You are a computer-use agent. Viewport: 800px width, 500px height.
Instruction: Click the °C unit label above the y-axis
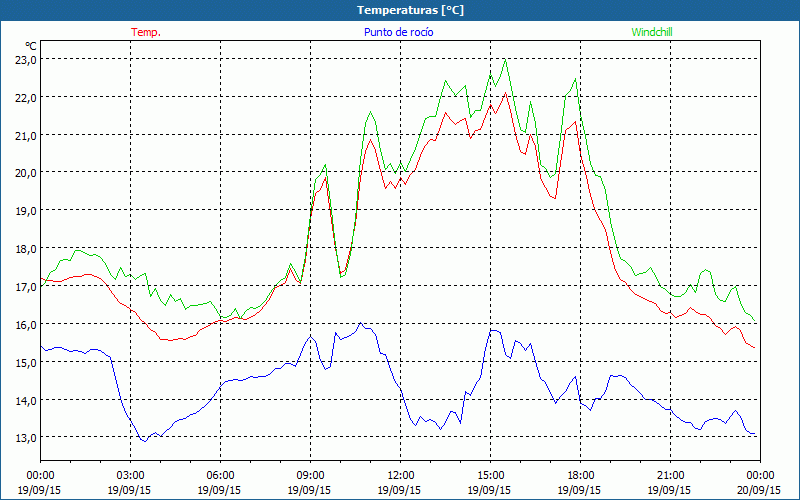pyautogui.click(x=31, y=46)
